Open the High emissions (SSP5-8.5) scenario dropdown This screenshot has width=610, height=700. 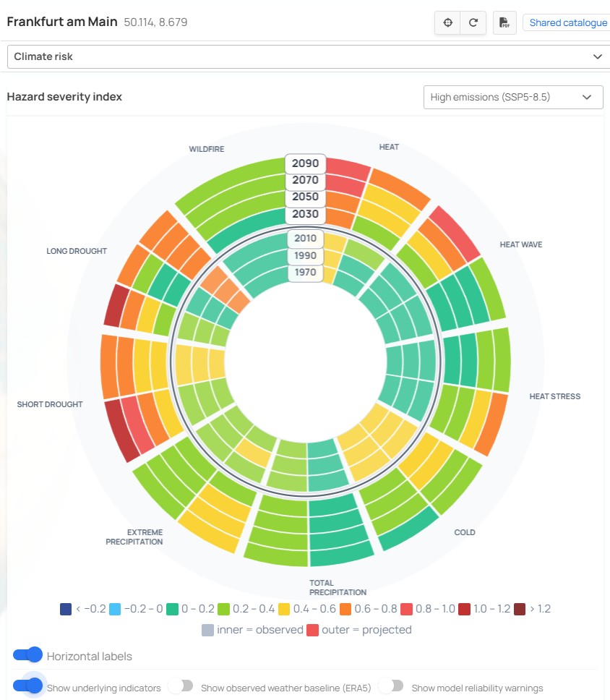(513, 97)
